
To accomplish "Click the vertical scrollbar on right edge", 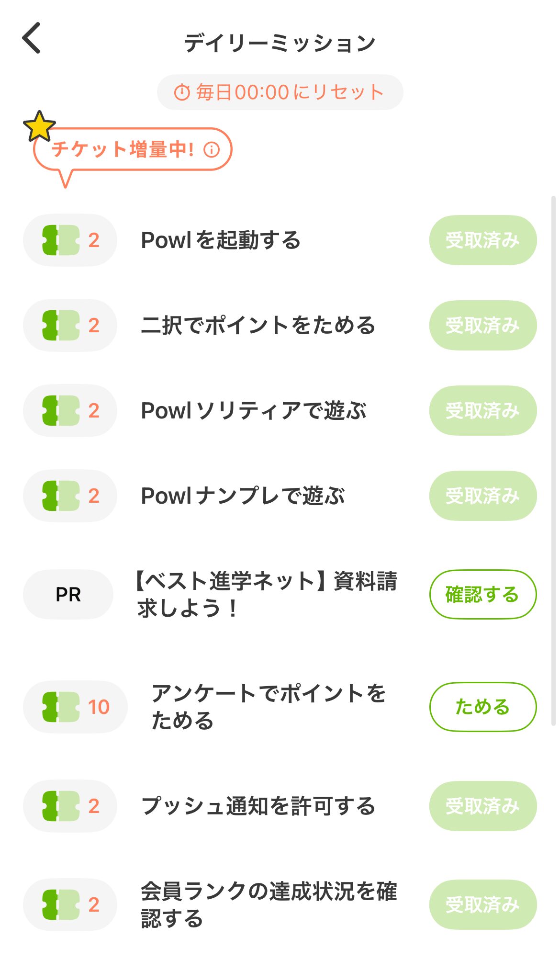I will pos(553,460).
